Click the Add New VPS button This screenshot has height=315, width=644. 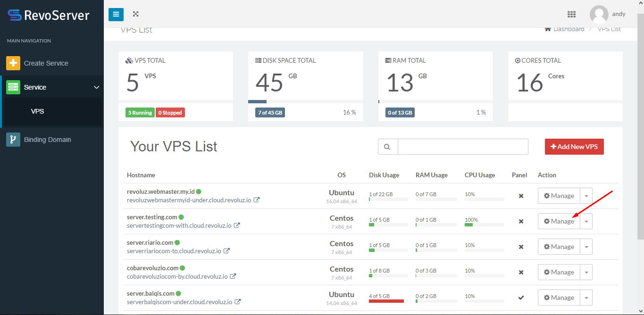pos(574,147)
